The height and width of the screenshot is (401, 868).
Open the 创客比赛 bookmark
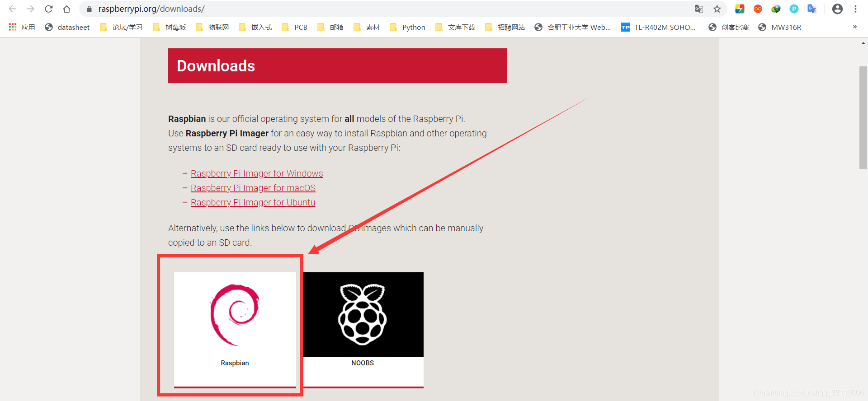click(729, 27)
